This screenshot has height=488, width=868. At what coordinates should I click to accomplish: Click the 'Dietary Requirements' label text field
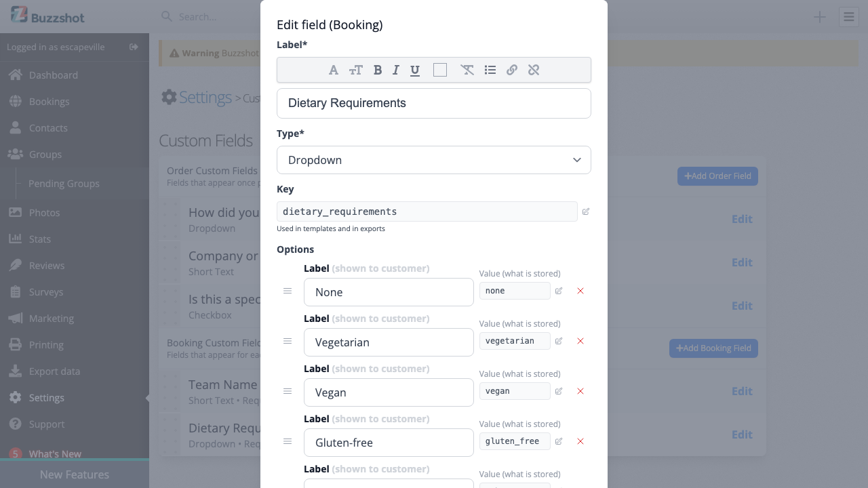tap(434, 103)
